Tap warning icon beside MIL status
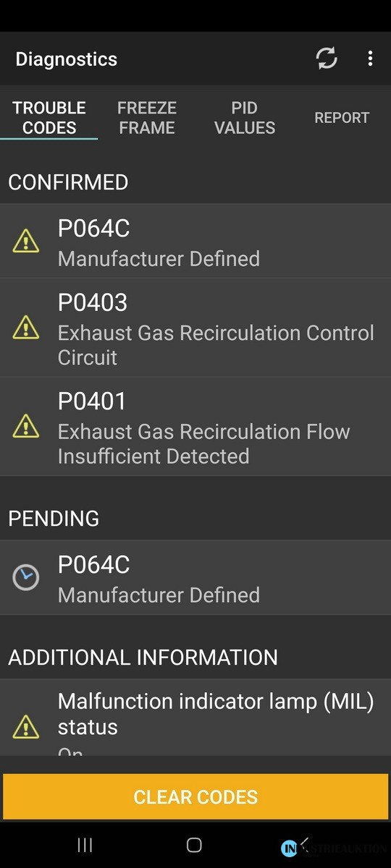The height and width of the screenshot is (868, 391). click(x=26, y=726)
